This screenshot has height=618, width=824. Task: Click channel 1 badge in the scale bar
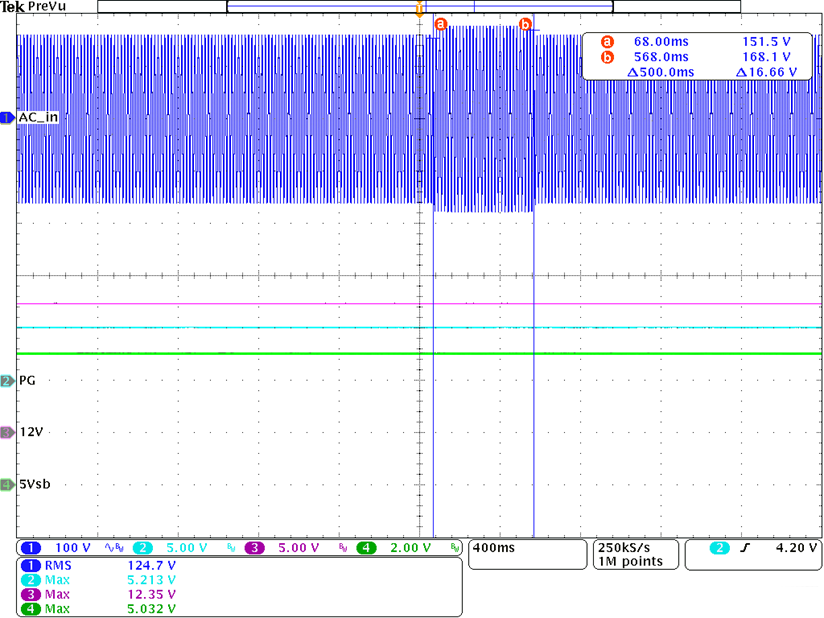click(x=31, y=548)
